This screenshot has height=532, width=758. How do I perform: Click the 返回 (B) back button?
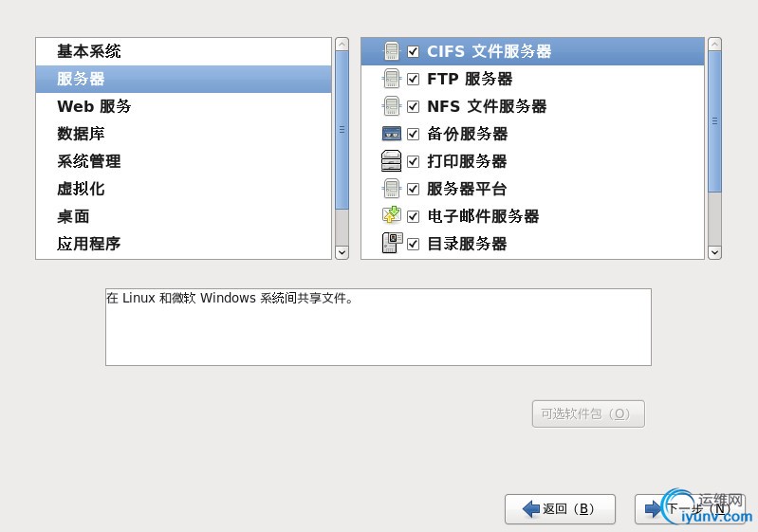(x=560, y=509)
